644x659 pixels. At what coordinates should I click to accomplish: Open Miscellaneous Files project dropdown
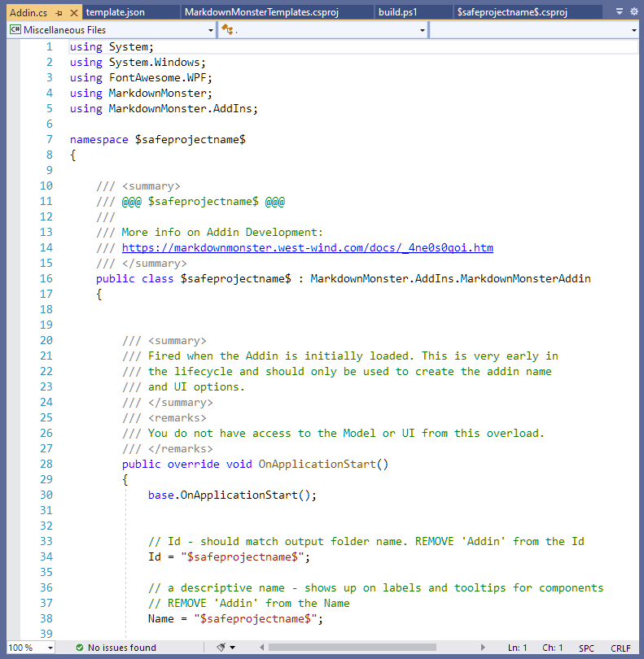point(211,30)
